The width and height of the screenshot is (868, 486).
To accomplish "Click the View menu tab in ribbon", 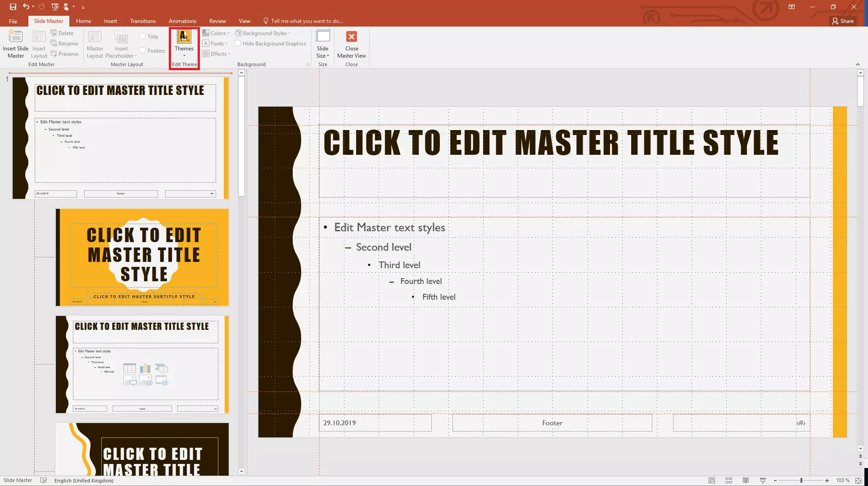I will (x=244, y=21).
